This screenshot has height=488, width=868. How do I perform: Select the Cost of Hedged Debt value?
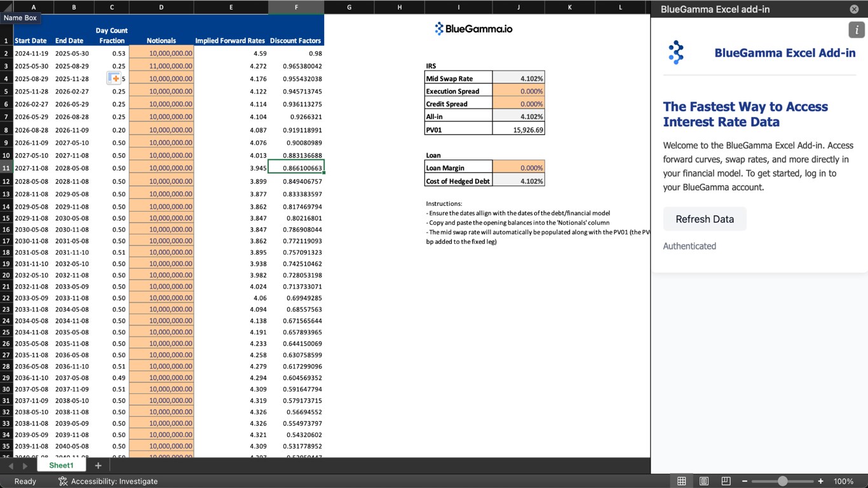tap(519, 181)
